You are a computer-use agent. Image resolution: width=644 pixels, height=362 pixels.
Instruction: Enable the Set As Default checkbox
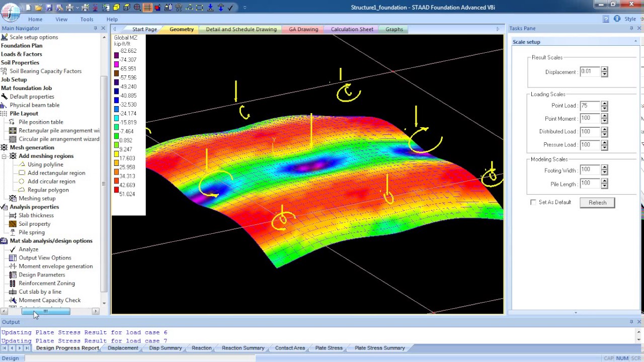[x=533, y=202]
